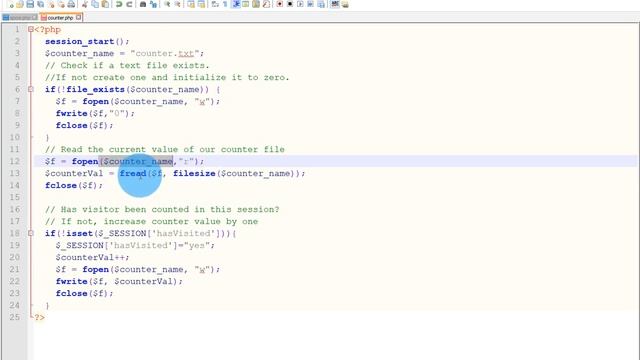The height and width of the screenshot is (360, 640).
Task: Click highlighted $counter_name on line 12
Action: click(138, 161)
